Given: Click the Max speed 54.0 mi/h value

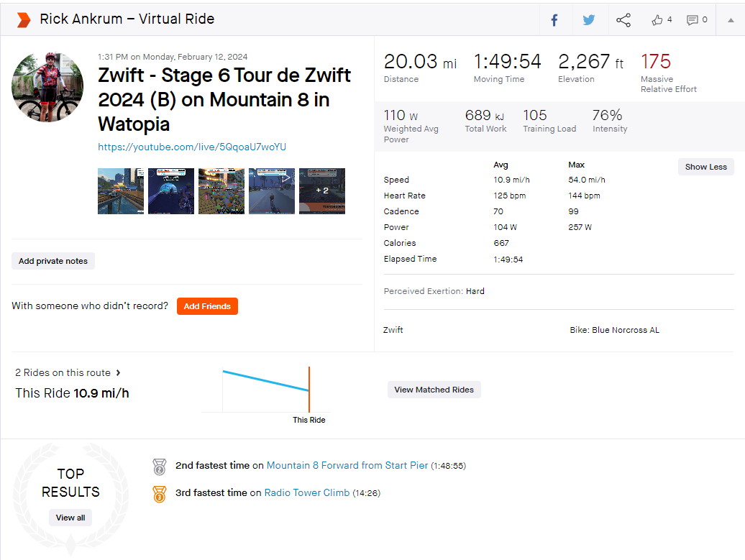Looking at the screenshot, I should pos(587,180).
